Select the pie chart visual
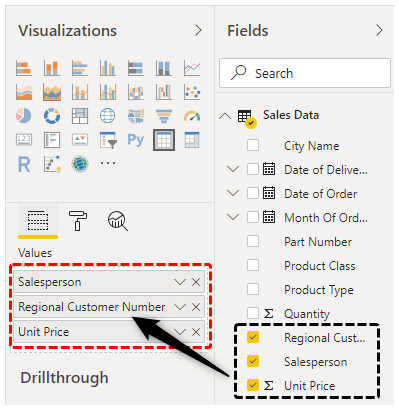This screenshot has height=410, width=399. 24,116
